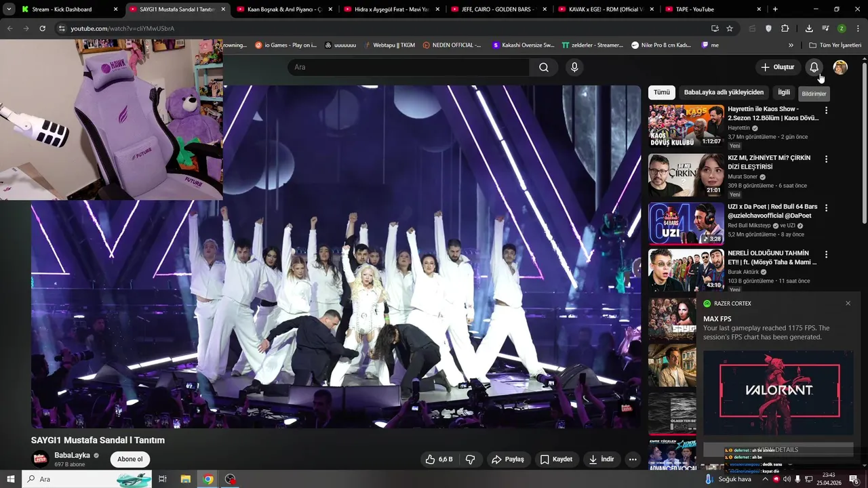
Task: Open Nike Pro 8 cm Kadın bookmark
Action: (x=661, y=45)
